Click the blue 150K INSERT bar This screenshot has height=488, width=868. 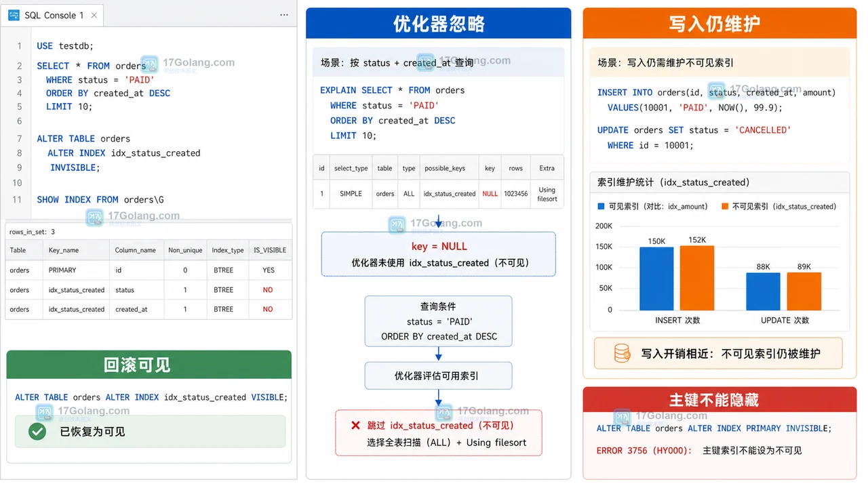pos(656,279)
